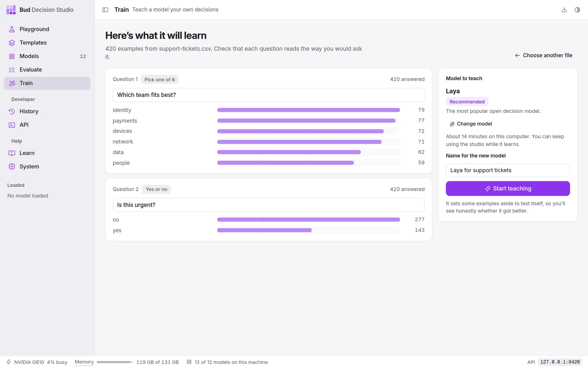Click the 'yes' answer row label
The height and width of the screenshot is (368, 588).
click(x=117, y=230)
